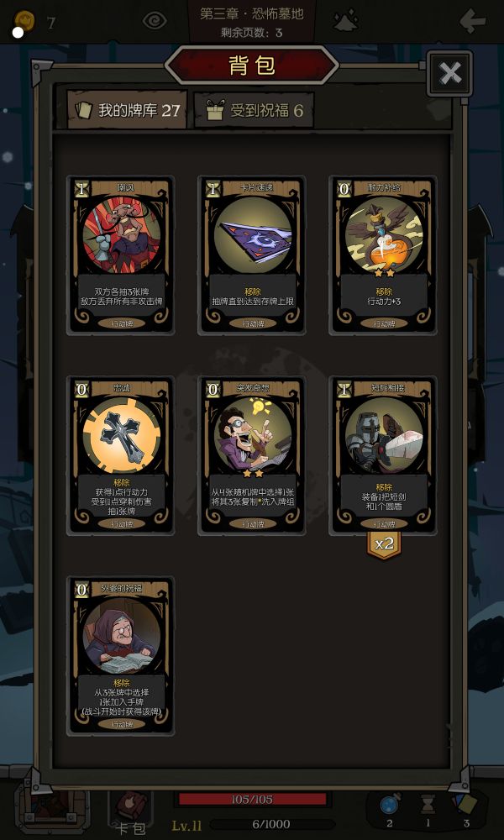Click the x2 badge on knight card

(384, 544)
